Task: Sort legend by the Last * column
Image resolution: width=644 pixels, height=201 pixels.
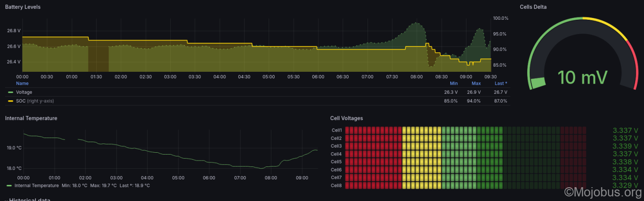Action: (500, 83)
